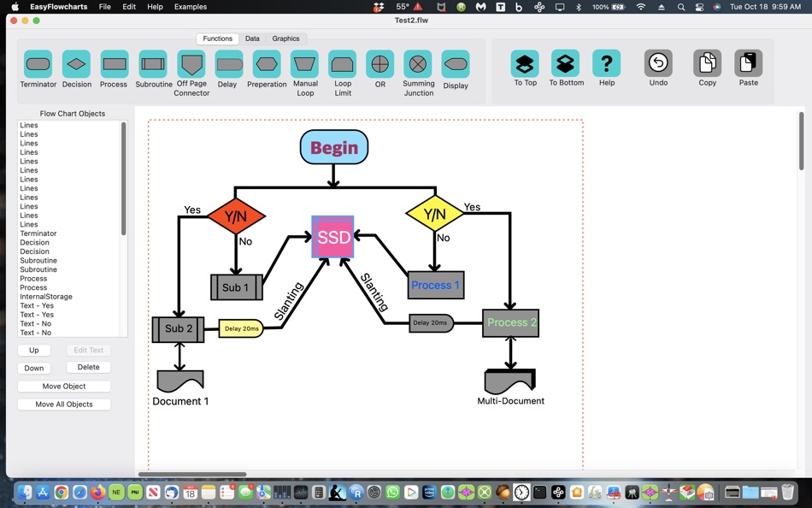Open the Examples menu
Screen dimensions: 812x508
coord(191,7)
